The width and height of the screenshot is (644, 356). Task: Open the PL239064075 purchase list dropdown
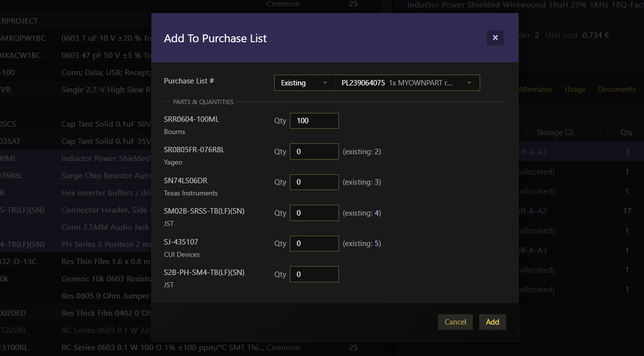click(x=407, y=83)
